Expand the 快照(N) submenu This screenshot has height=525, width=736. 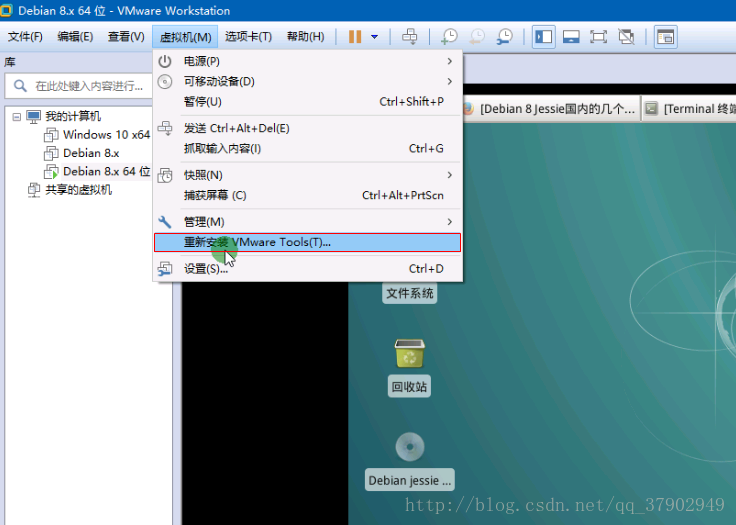307,175
